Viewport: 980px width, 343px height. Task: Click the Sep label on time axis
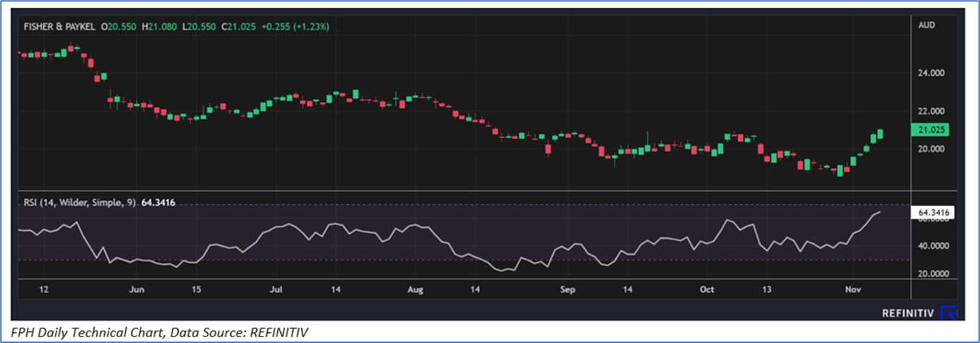point(567,289)
